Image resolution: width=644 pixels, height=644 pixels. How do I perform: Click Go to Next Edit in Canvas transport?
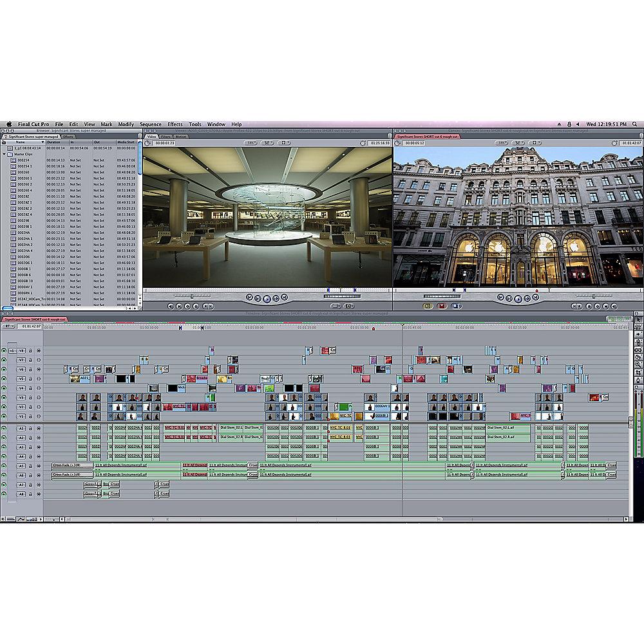pyautogui.click(x=535, y=298)
